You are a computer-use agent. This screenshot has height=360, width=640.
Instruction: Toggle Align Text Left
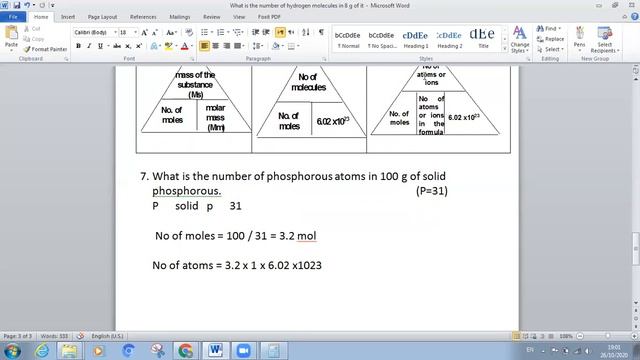(x=204, y=46)
